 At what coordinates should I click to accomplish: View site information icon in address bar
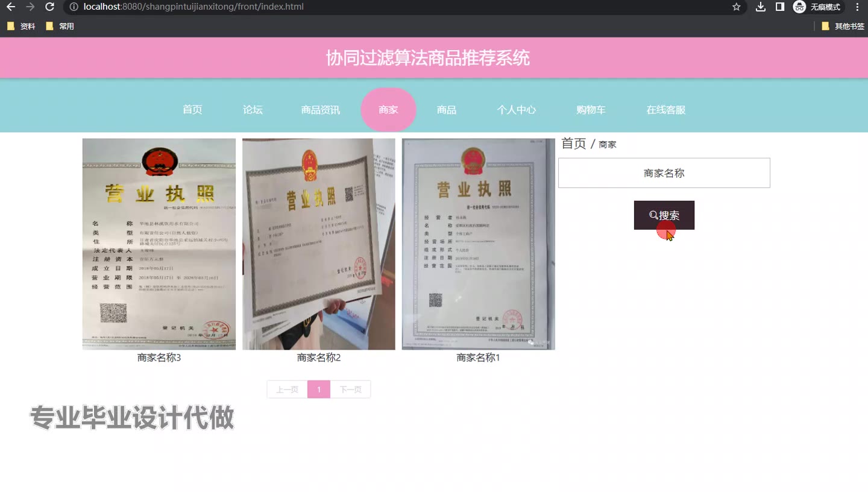click(74, 7)
